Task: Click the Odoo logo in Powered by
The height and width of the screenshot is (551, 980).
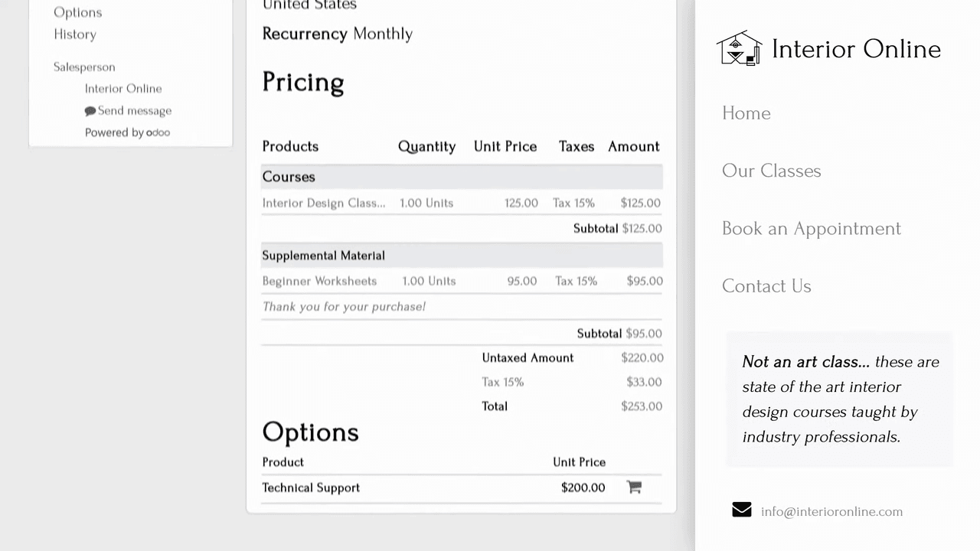Action: pos(158,132)
